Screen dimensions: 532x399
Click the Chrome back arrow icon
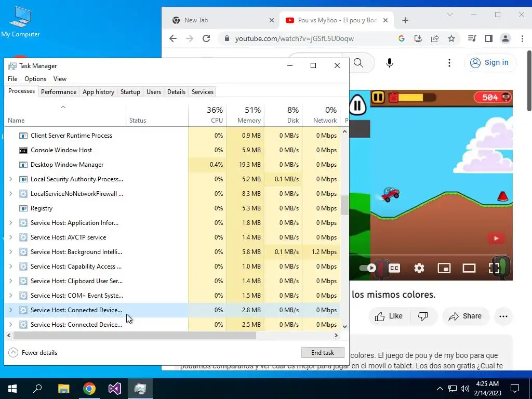click(173, 38)
